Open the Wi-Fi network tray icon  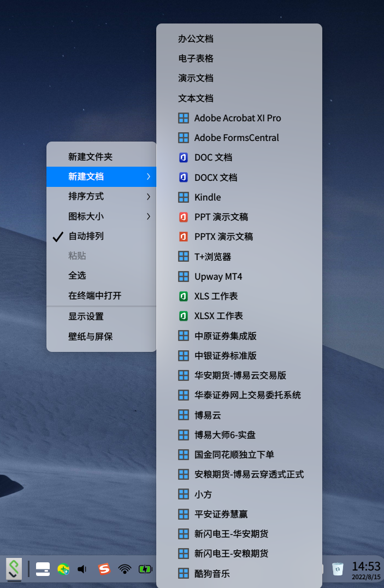[125, 569]
